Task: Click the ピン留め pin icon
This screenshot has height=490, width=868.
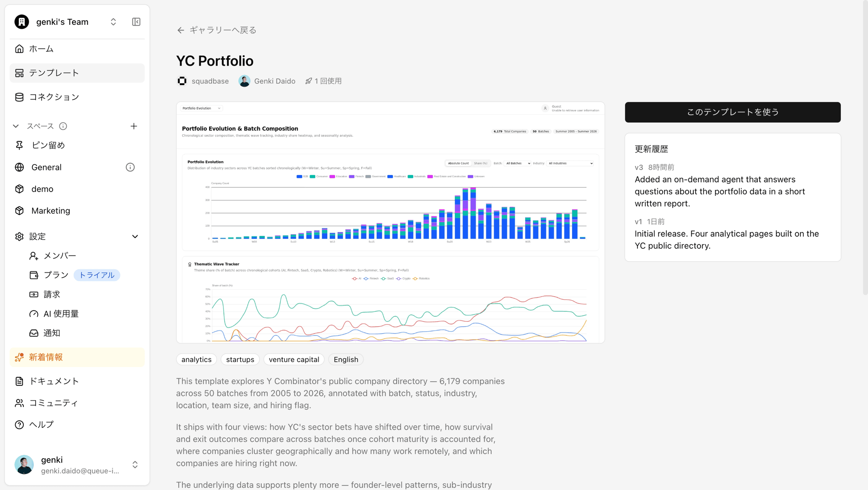Action: click(20, 145)
